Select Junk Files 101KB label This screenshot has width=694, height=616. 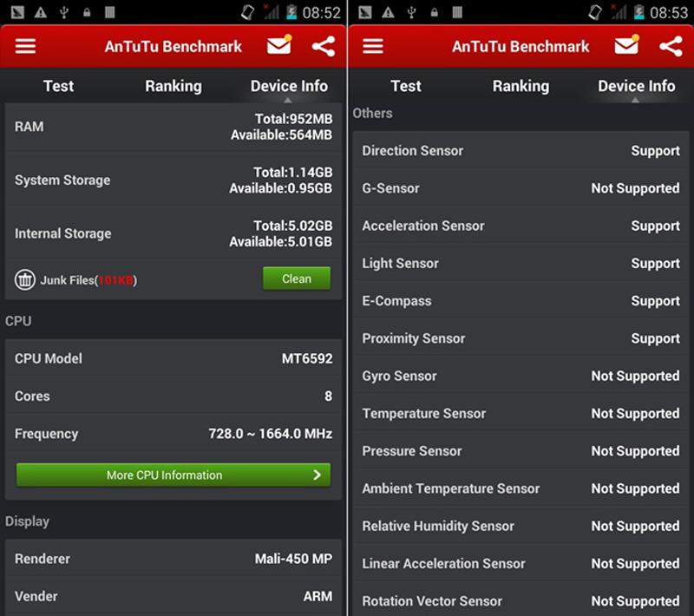[x=88, y=280]
